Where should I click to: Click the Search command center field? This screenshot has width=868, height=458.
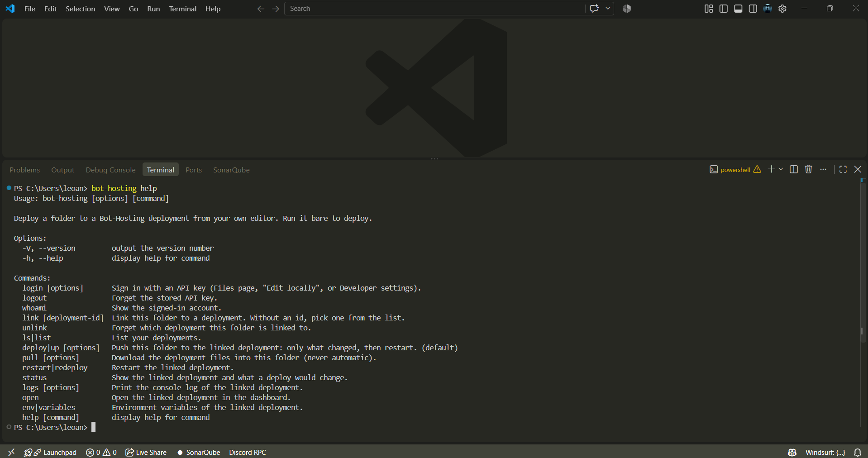[x=434, y=9]
